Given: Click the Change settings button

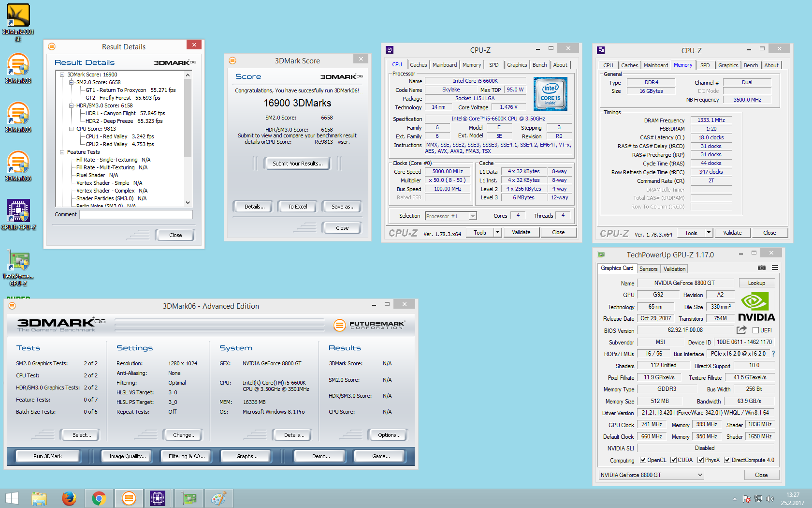Looking at the screenshot, I should 184,435.
